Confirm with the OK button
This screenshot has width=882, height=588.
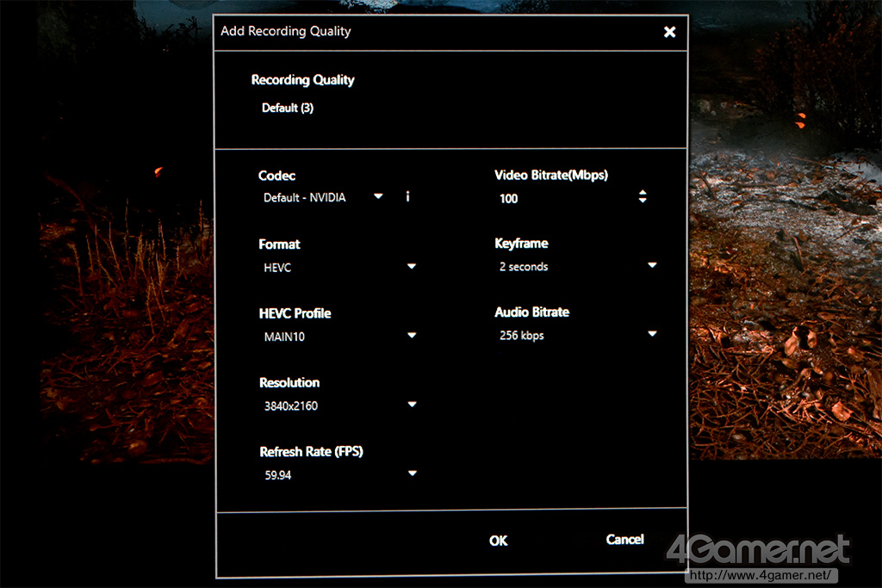click(x=498, y=541)
